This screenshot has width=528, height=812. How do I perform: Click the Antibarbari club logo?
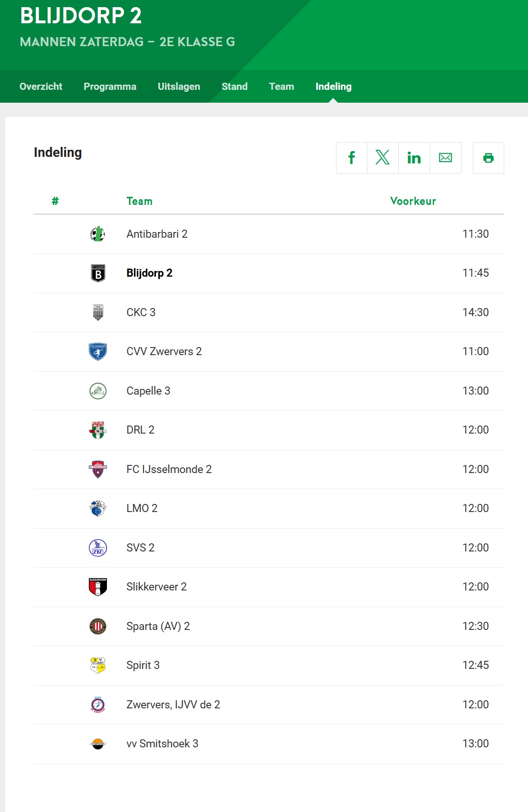pos(98,234)
